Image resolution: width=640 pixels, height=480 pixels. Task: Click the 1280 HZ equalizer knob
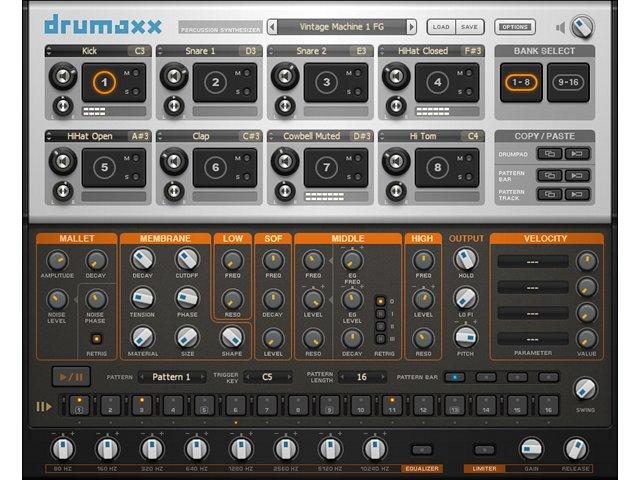(x=241, y=449)
